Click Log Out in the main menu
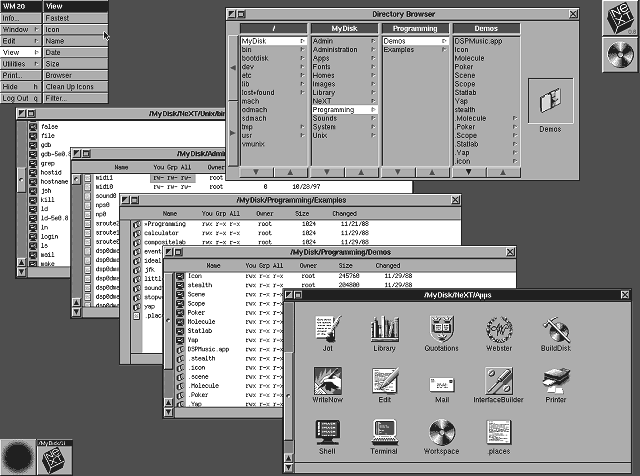 click(x=20, y=98)
